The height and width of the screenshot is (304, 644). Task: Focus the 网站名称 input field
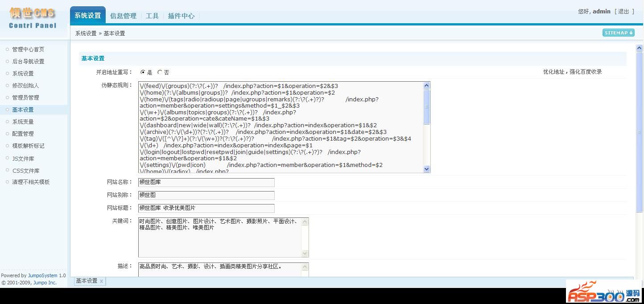click(x=206, y=182)
